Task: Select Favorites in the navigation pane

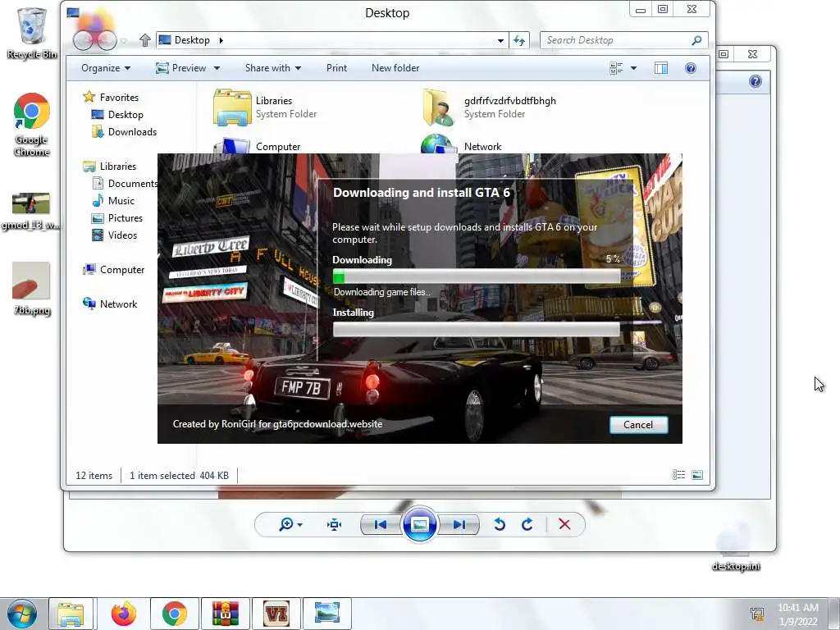Action: [112, 97]
